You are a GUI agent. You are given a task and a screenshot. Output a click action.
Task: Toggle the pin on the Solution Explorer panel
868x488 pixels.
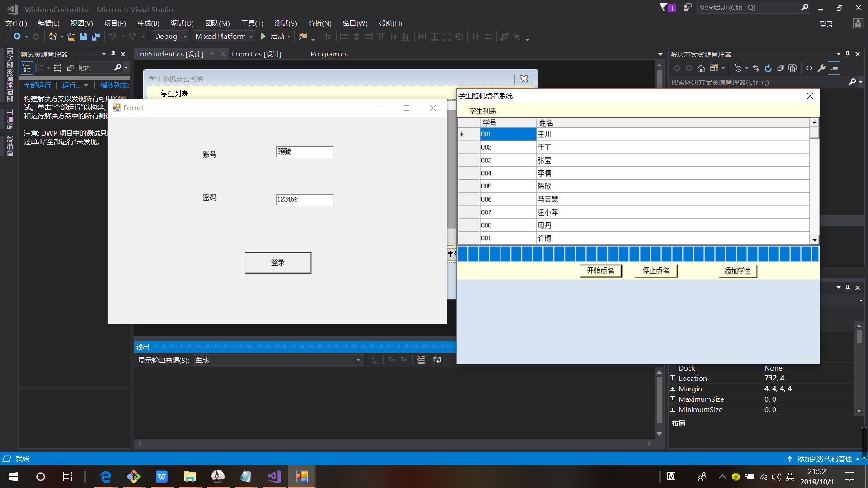click(848, 54)
